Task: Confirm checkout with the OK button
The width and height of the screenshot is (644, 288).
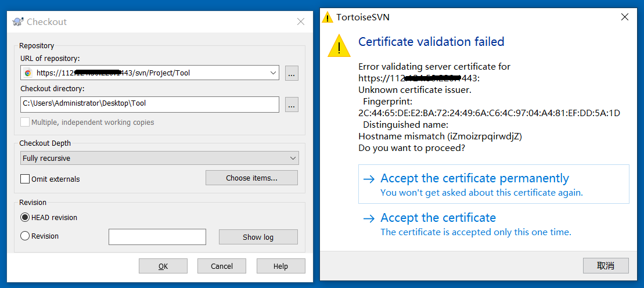Action: 163,266
